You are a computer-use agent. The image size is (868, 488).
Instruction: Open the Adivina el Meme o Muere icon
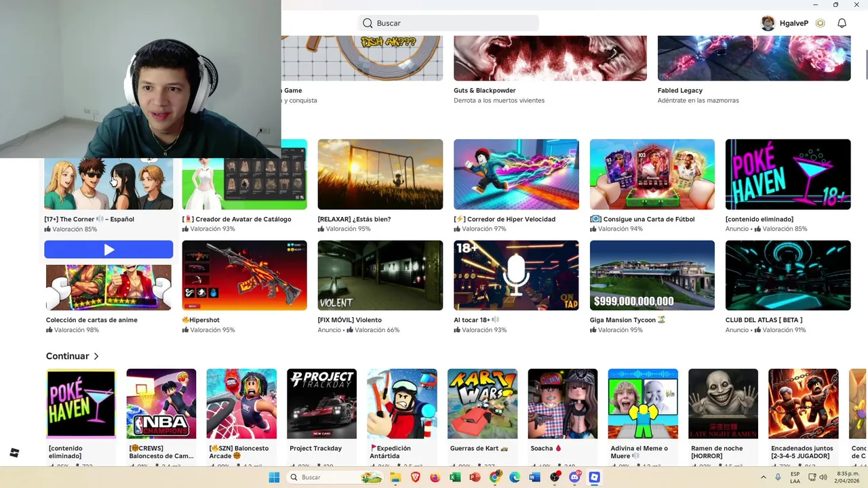643,404
